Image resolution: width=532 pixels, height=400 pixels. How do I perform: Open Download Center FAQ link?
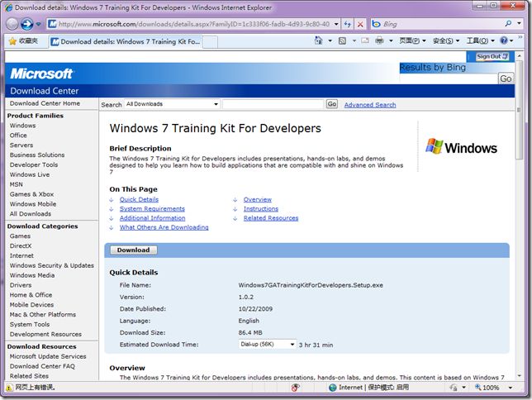point(42,366)
